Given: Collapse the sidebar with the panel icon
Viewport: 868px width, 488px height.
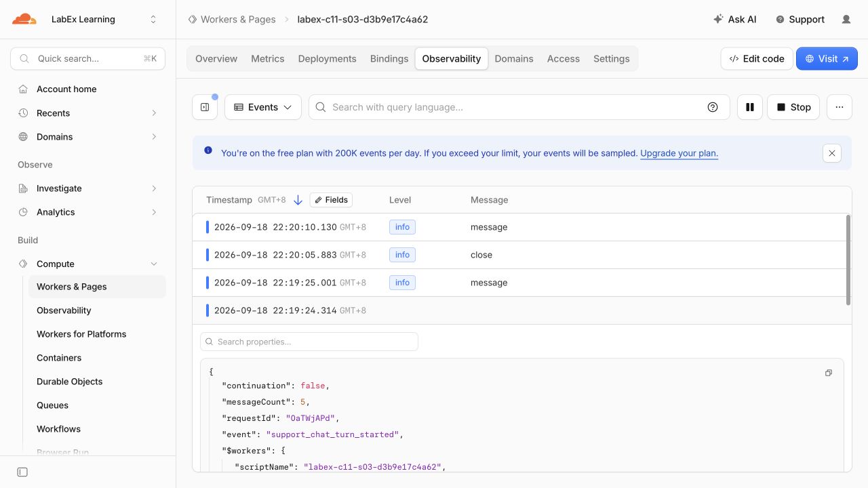Looking at the screenshot, I should 22,472.
